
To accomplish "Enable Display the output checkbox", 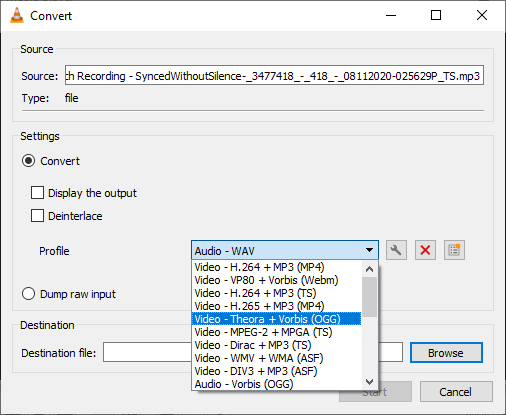I will (37, 193).
